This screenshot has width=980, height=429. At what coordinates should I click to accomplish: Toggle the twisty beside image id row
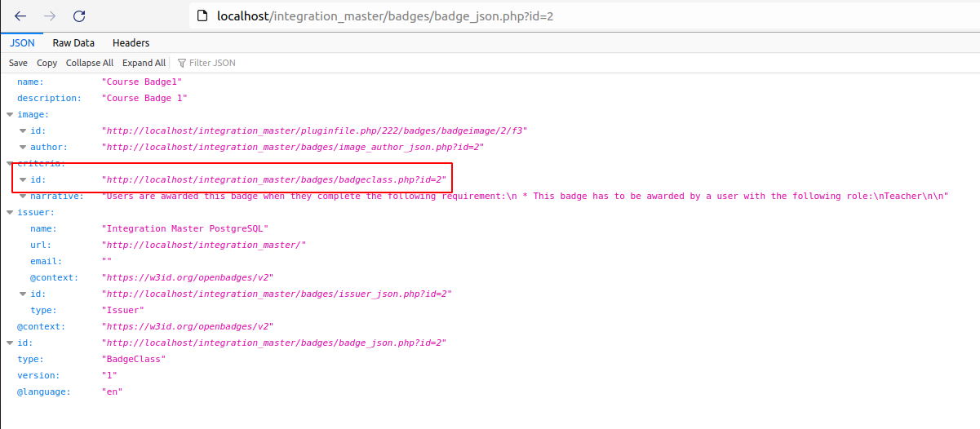coord(23,131)
